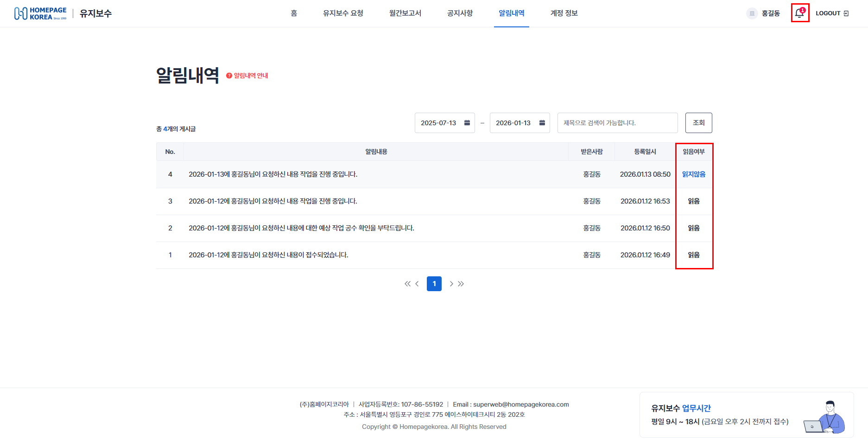Image resolution: width=868 pixels, height=440 pixels.
Task: Click the Homepage Korea logo
Action: click(x=40, y=13)
